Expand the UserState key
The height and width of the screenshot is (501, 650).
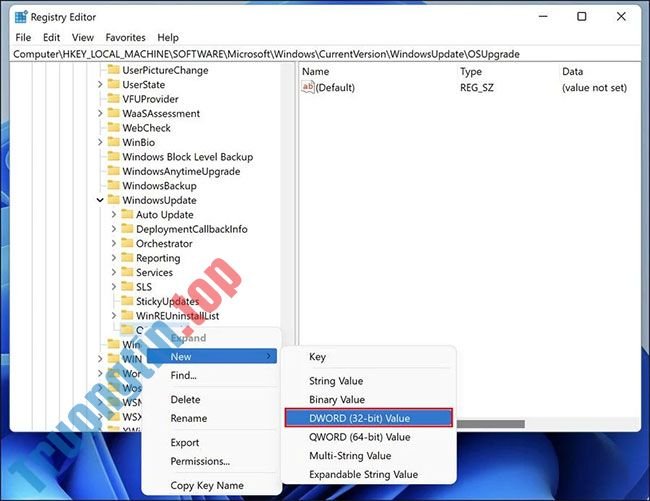coord(100,85)
